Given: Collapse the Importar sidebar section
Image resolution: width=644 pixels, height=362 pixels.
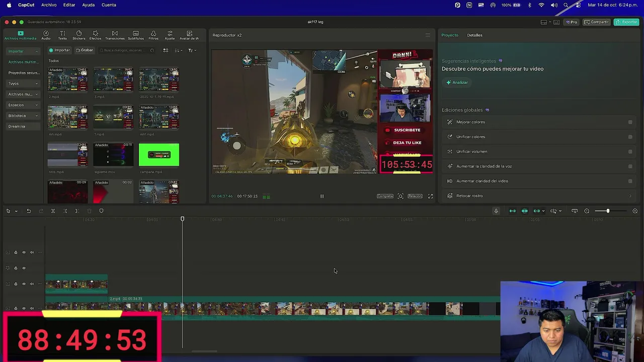Looking at the screenshot, I should tap(36, 51).
